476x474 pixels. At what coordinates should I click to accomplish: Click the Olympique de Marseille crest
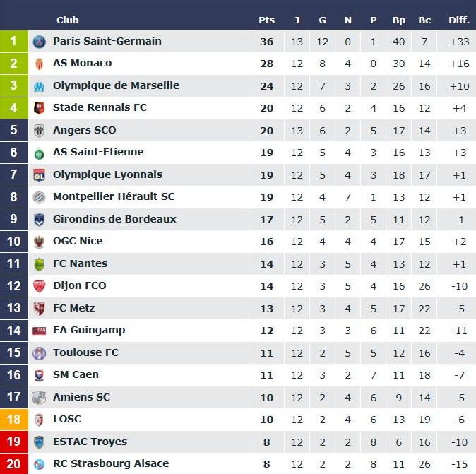point(40,86)
